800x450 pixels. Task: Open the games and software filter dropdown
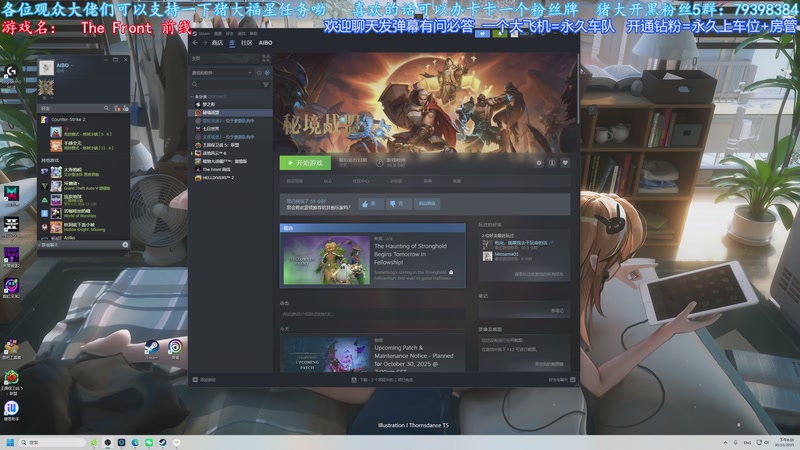click(221, 73)
